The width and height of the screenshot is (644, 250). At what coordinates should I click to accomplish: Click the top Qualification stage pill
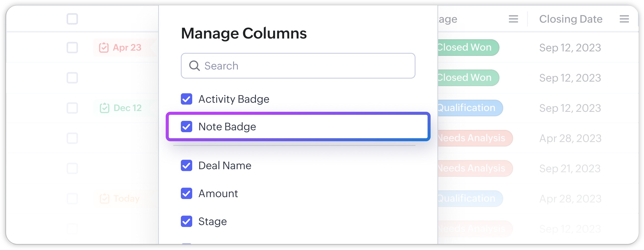click(x=469, y=108)
